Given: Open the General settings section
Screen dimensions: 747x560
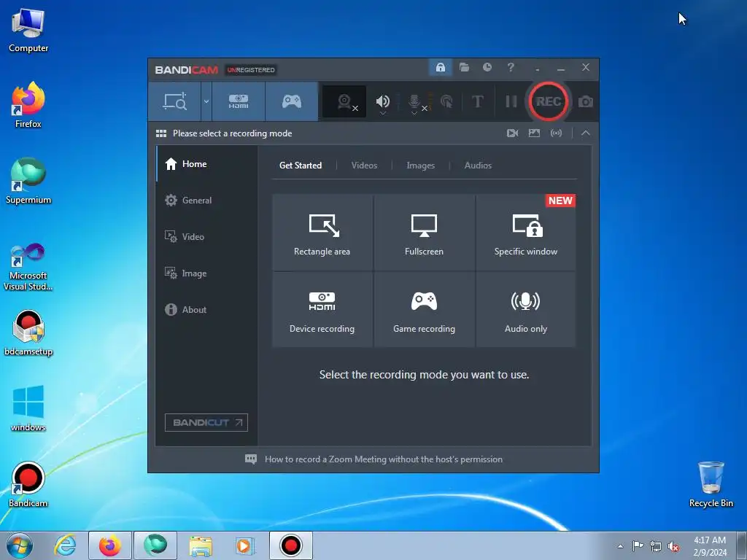Looking at the screenshot, I should (206, 201).
